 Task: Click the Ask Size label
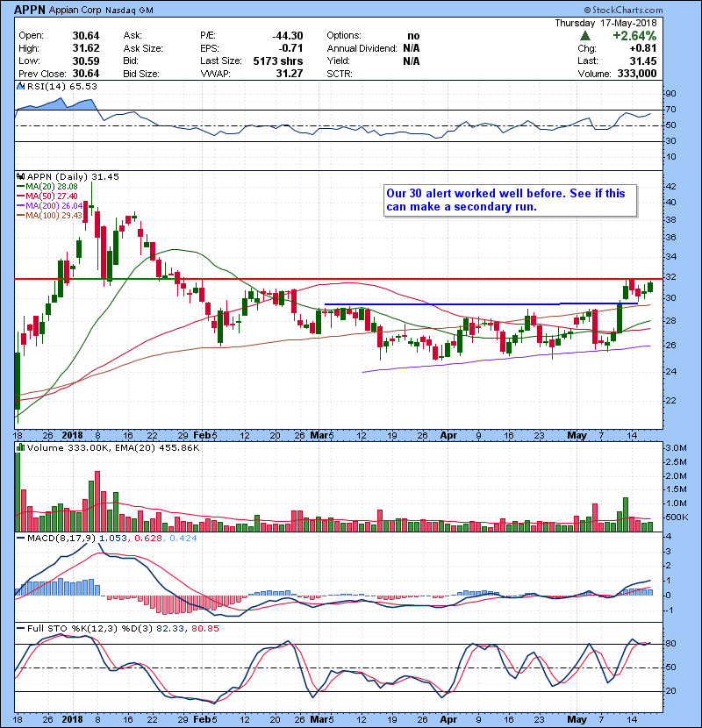(x=143, y=48)
